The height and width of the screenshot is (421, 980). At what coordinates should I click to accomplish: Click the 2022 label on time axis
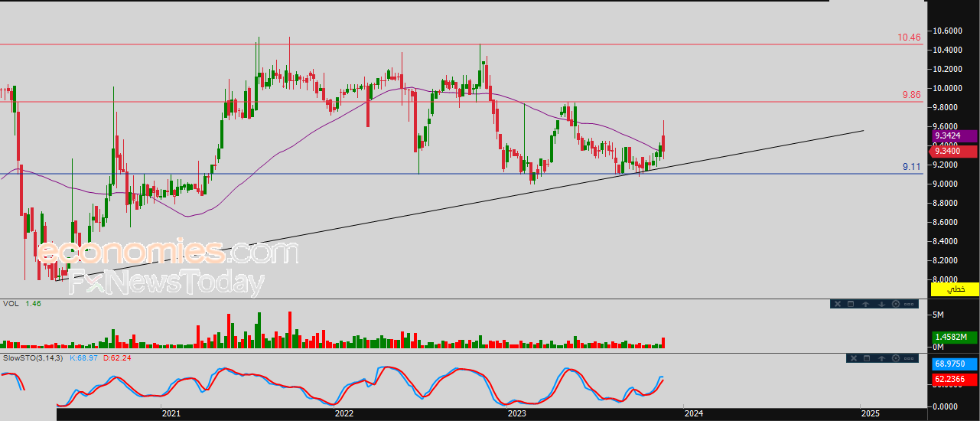(344, 413)
